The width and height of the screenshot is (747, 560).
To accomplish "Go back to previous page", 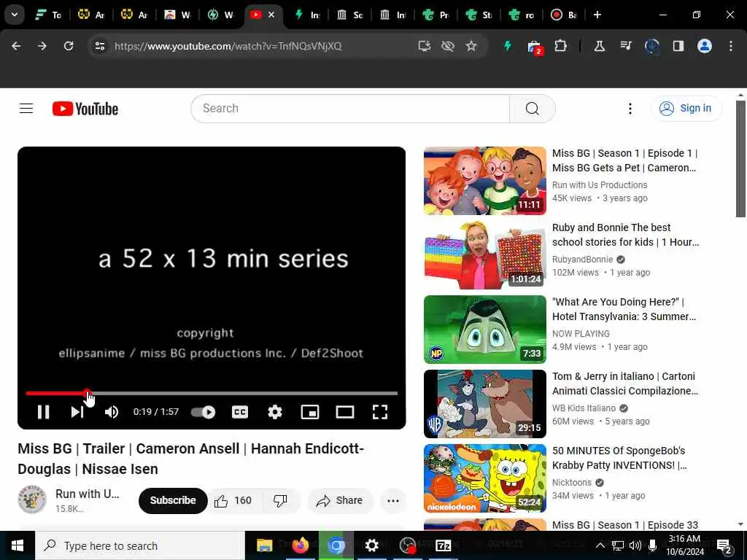I will pyautogui.click(x=16, y=46).
